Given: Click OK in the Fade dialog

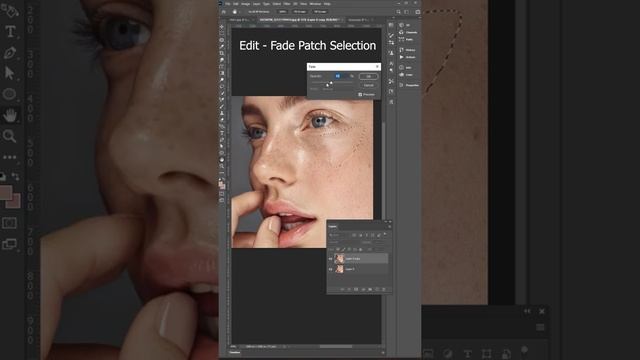Looking at the screenshot, I should pos(369,76).
